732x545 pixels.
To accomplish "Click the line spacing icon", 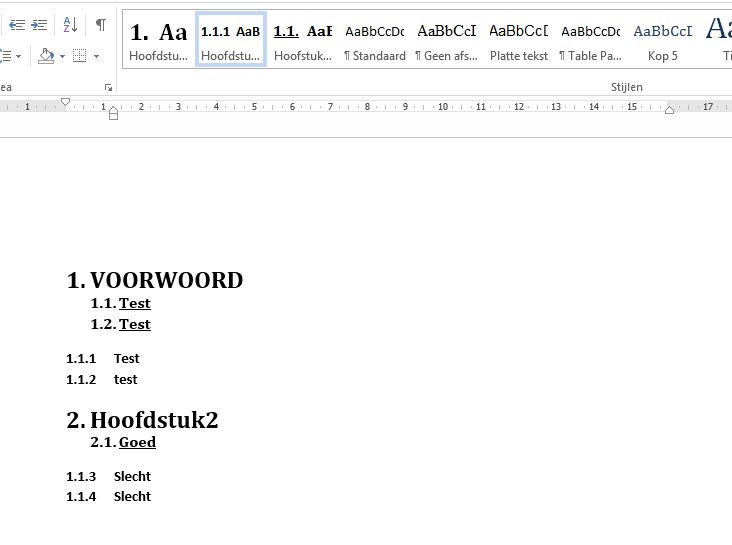I will (x=6, y=56).
